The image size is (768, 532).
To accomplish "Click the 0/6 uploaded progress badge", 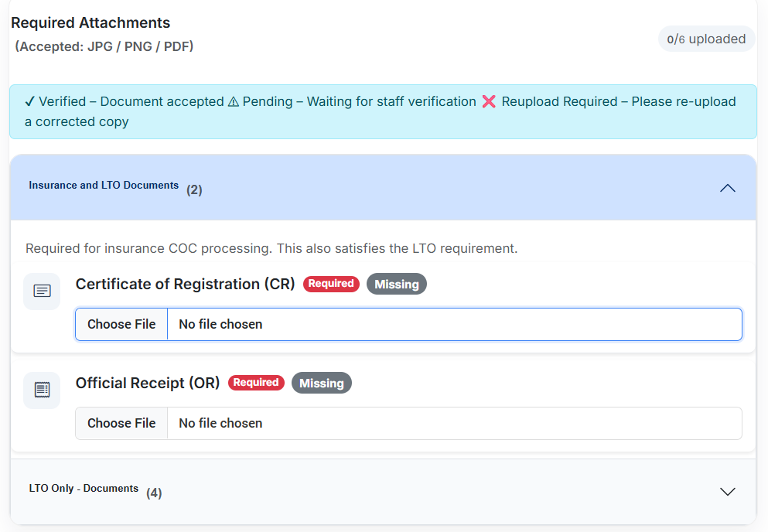I will 706,39.
